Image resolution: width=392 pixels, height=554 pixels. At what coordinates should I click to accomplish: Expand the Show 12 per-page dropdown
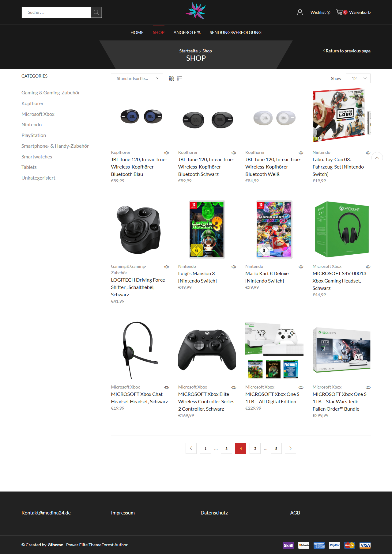(x=358, y=78)
